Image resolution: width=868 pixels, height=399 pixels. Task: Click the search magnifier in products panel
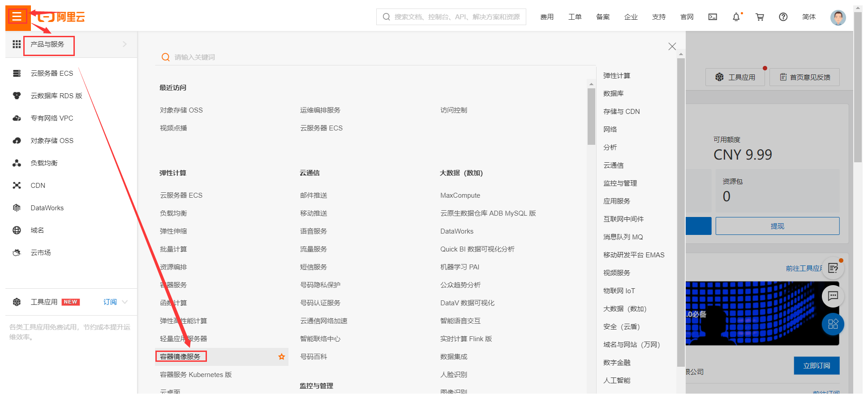[165, 57]
